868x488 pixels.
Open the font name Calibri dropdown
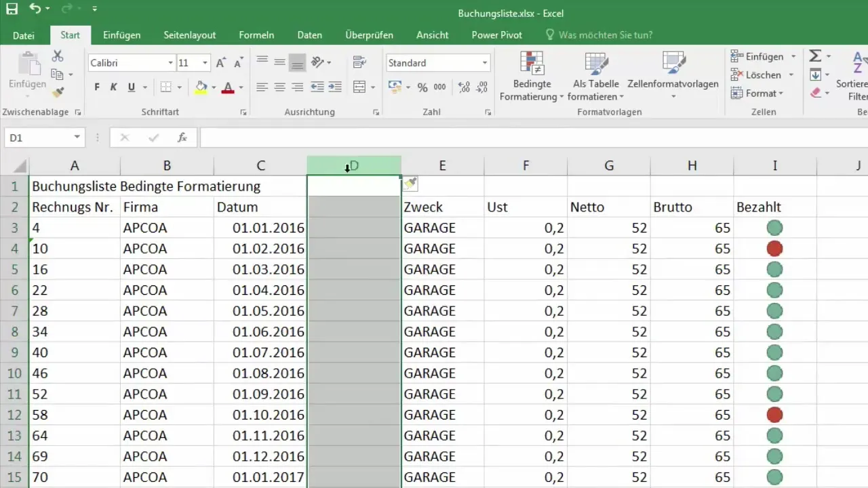coord(170,63)
